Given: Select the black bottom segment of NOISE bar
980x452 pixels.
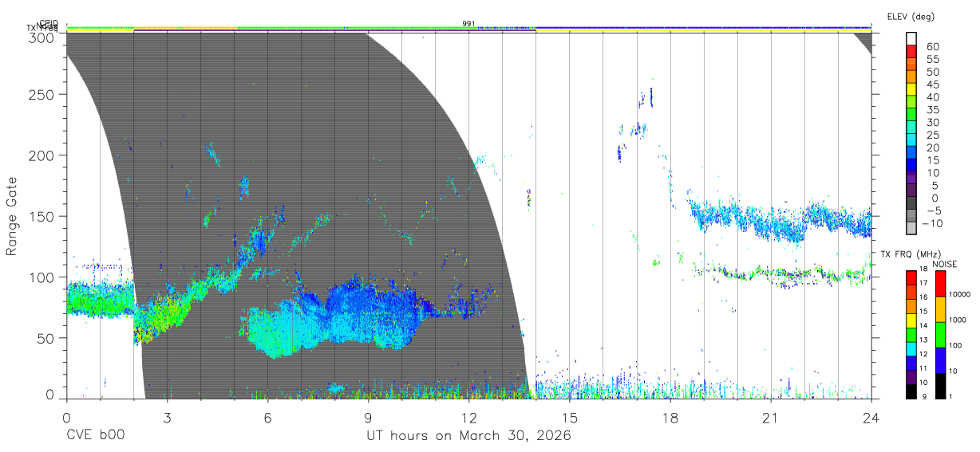Looking at the screenshot, I should click(x=940, y=386).
